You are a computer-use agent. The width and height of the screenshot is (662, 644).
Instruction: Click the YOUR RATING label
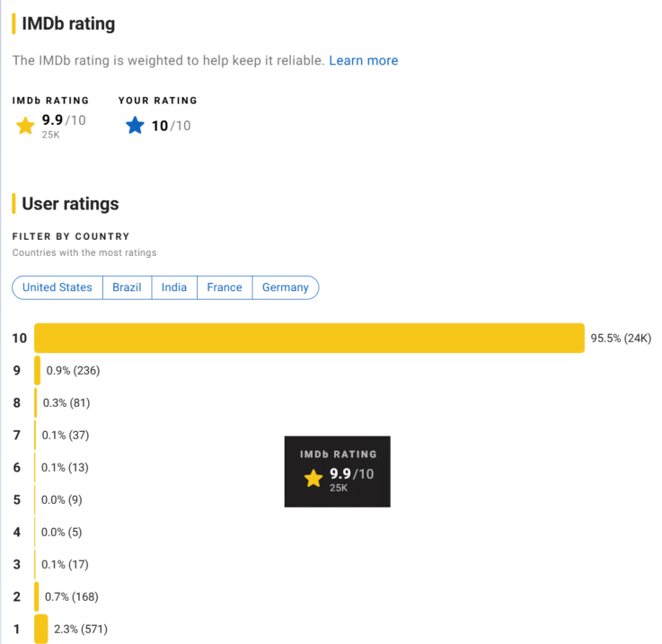point(158,101)
